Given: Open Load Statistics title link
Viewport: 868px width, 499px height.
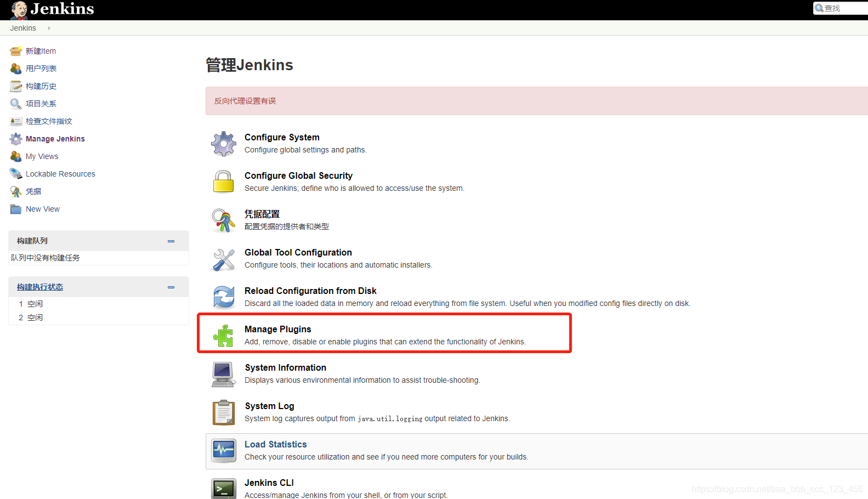Looking at the screenshot, I should click(276, 444).
